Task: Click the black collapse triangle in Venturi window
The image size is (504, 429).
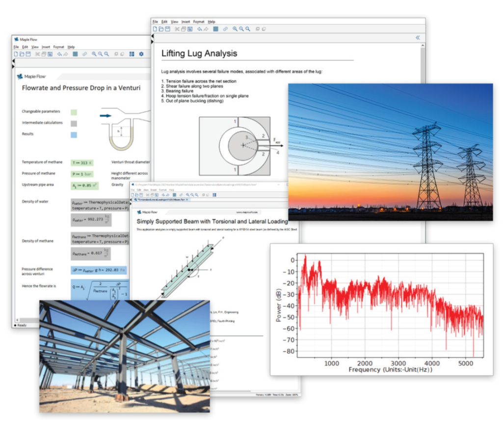Action: [x=13, y=61]
